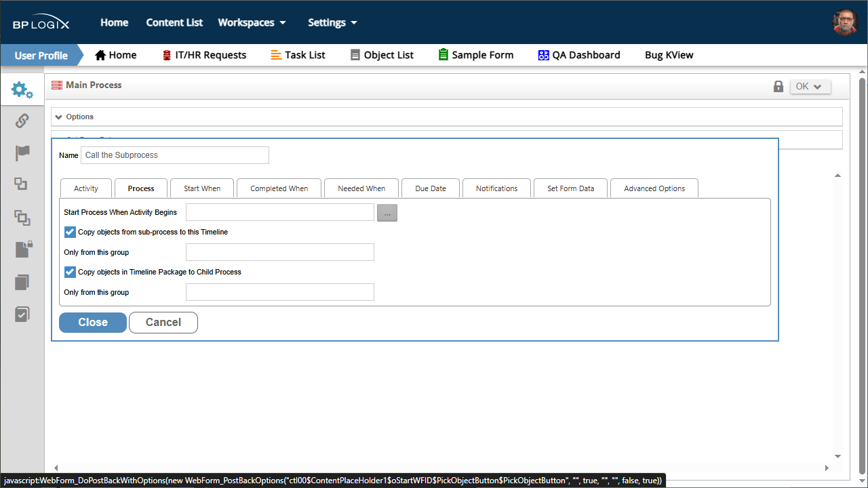Screen dimensions: 868x488
Task: Open the Due Date tab
Action: [x=431, y=188]
